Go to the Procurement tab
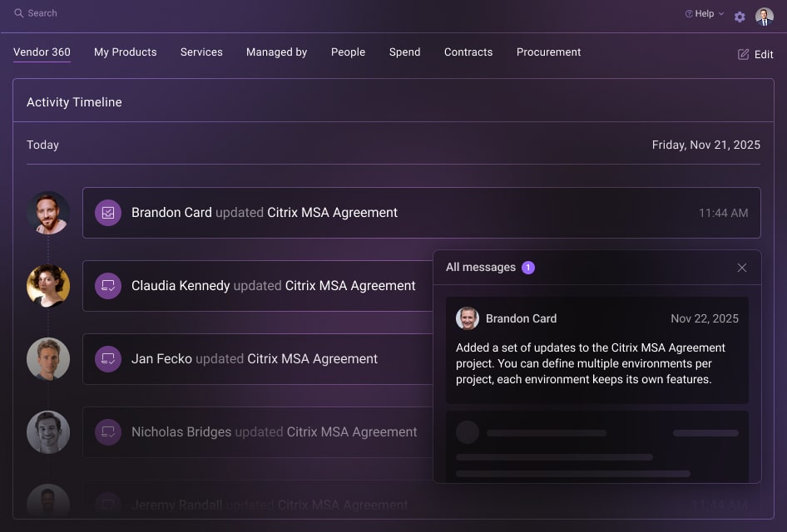787x532 pixels. coord(548,52)
